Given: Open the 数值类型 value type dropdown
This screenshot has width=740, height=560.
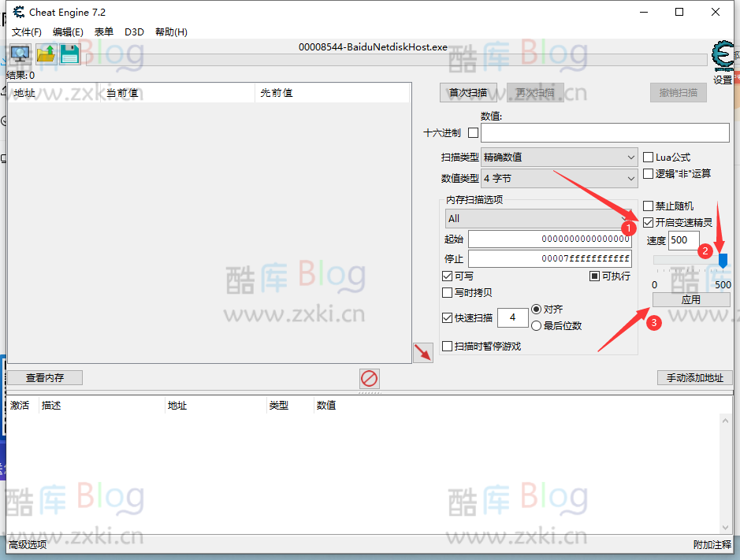Looking at the screenshot, I should click(x=559, y=178).
